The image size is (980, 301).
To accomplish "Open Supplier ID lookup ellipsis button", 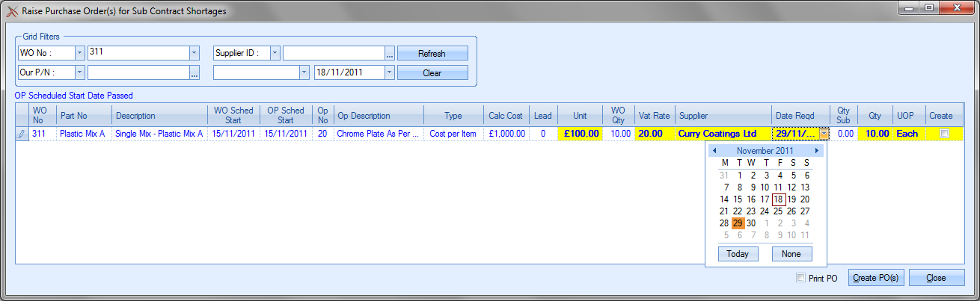I will [389, 54].
